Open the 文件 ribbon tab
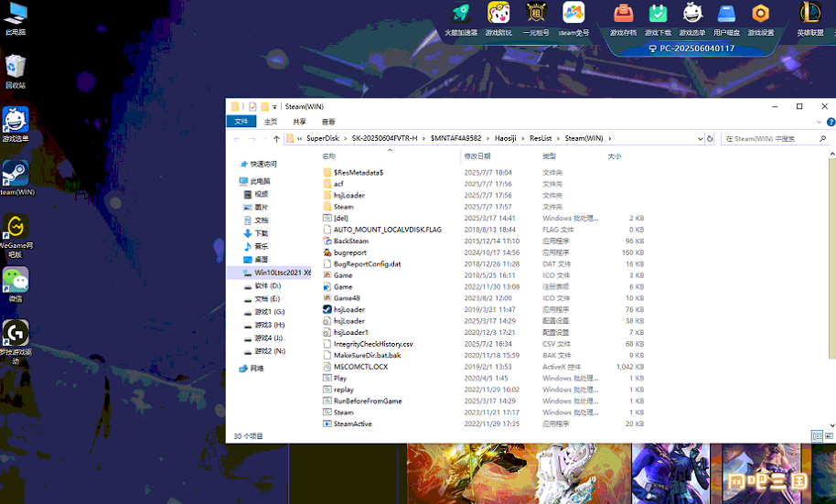This screenshot has width=836, height=504. point(241,122)
